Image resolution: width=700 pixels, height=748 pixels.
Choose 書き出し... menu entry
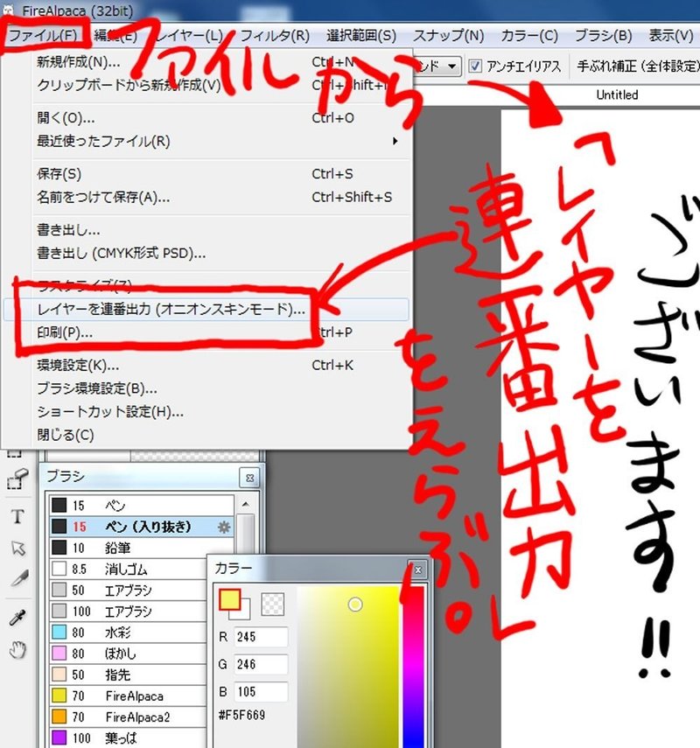(207, 230)
